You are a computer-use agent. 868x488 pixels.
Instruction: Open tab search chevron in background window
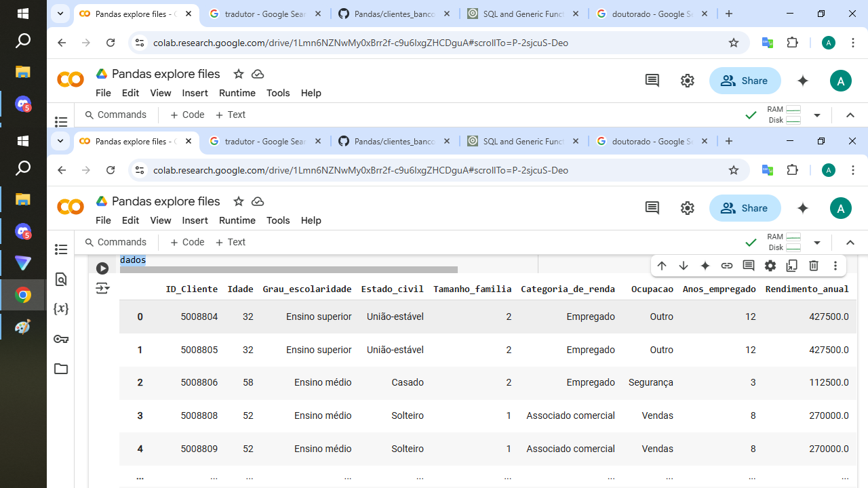click(60, 14)
